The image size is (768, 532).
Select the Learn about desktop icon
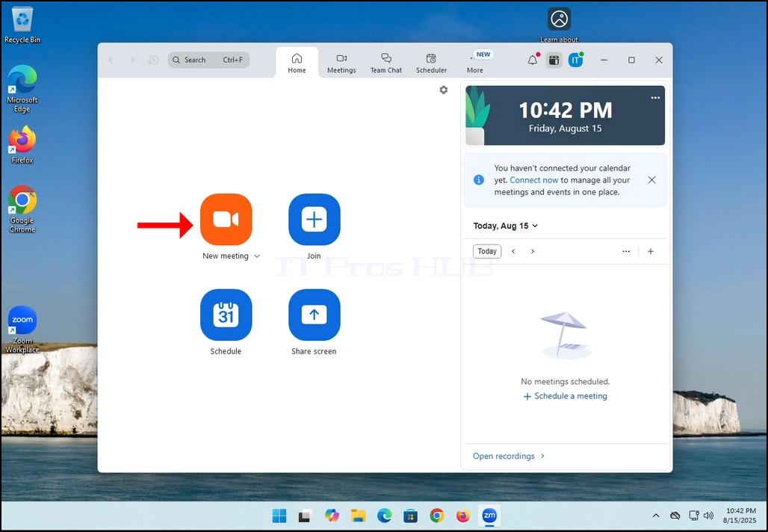pos(559,25)
